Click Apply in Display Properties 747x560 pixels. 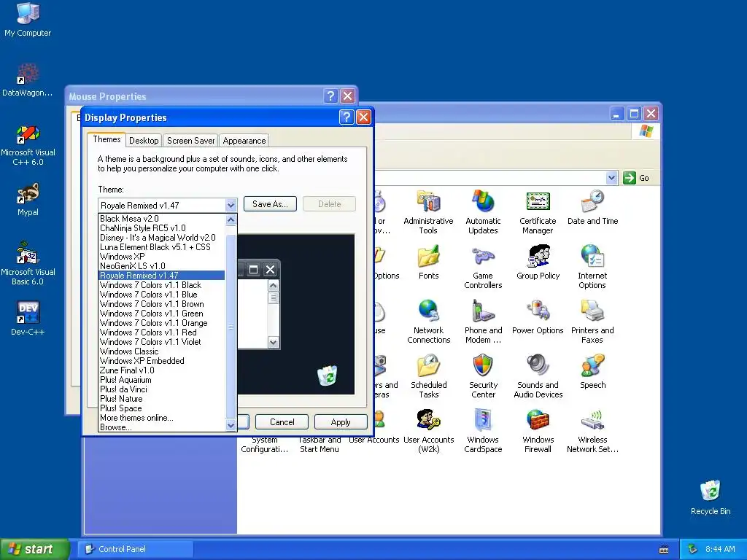pyautogui.click(x=341, y=422)
